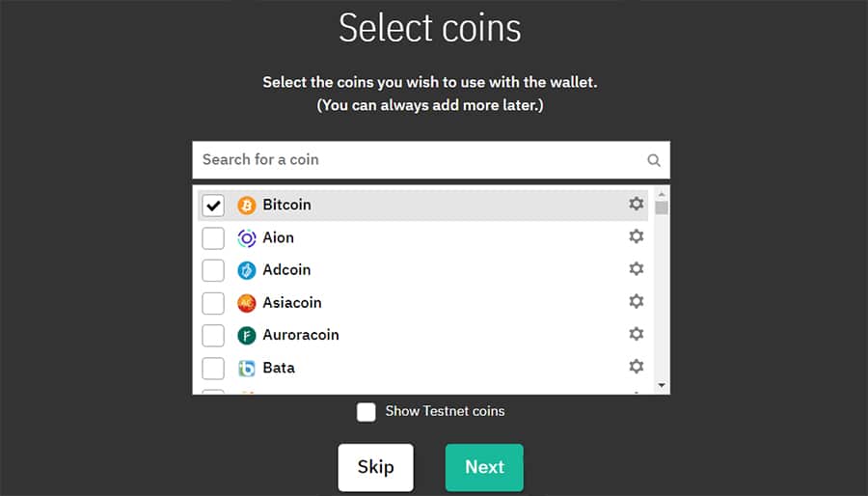Open settings gear for Asiacoin
The width and height of the screenshot is (868, 496).
(636, 302)
